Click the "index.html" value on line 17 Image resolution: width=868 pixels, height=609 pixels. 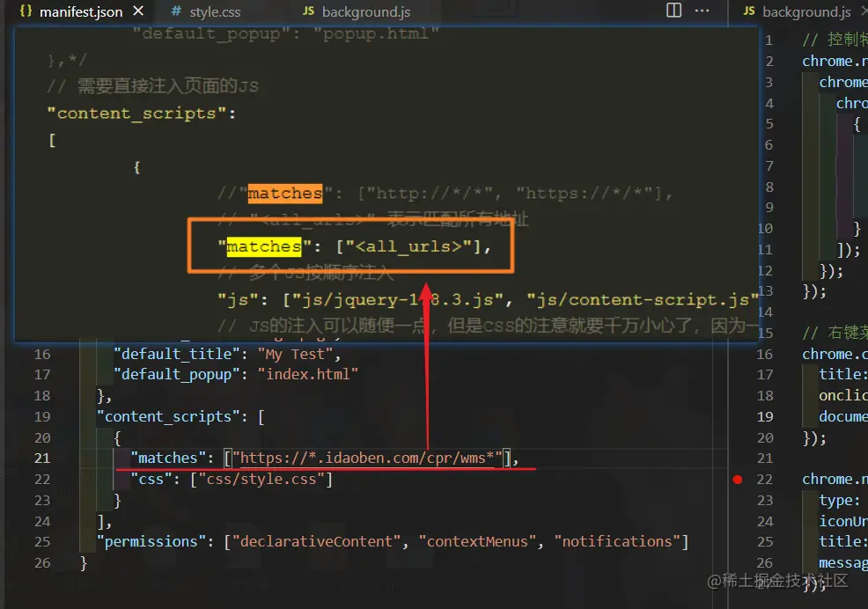(x=308, y=375)
